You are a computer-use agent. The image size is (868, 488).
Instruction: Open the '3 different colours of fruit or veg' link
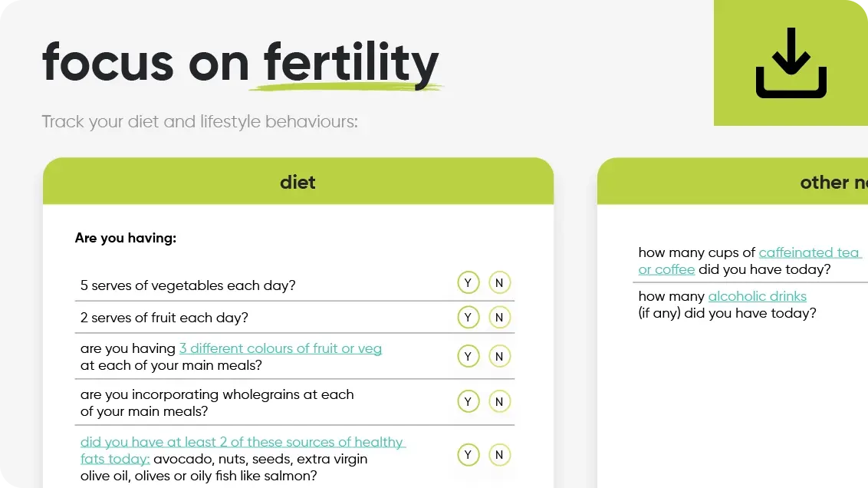280,348
